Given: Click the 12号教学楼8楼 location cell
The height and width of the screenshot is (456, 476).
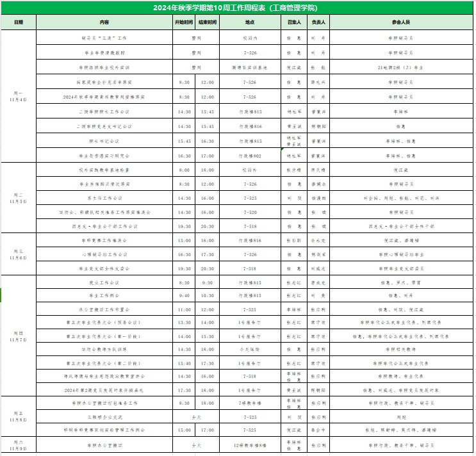Looking at the screenshot, I should 250,444.
